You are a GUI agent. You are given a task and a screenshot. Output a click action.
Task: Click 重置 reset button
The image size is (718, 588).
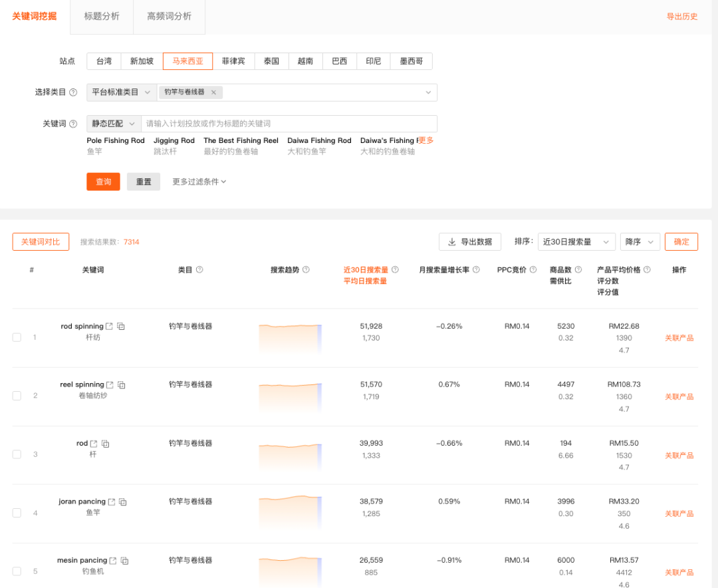coord(144,182)
